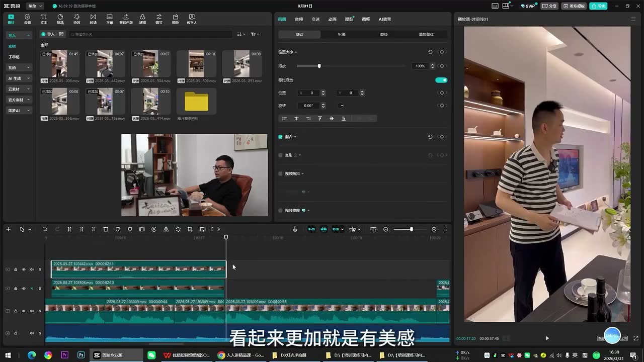Click the 搜索文件名 search field
Viewport: 644px width, 362px height.
(150, 34)
